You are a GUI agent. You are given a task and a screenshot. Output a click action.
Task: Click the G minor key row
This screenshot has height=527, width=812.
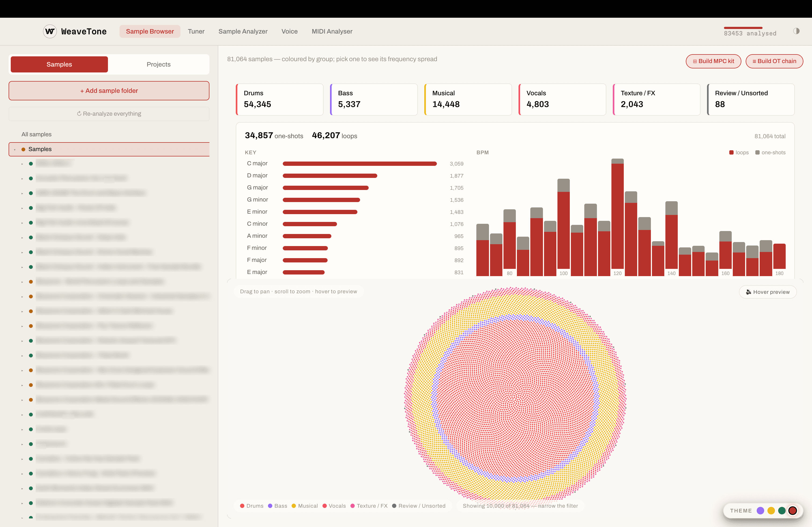pos(354,200)
